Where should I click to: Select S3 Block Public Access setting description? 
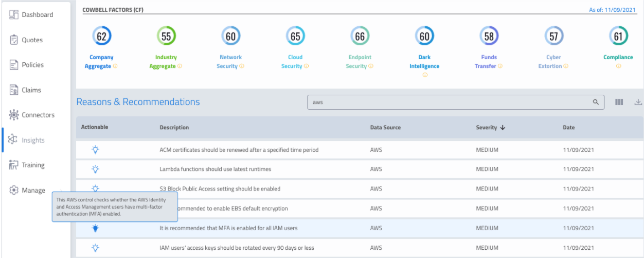[220, 188]
